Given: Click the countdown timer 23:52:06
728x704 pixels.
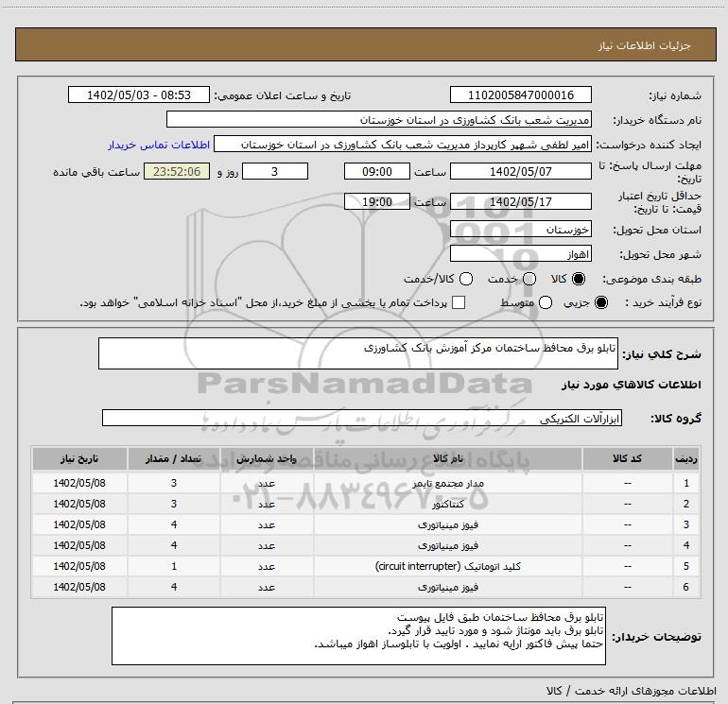Looking at the screenshot, I should click(x=177, y=171).
